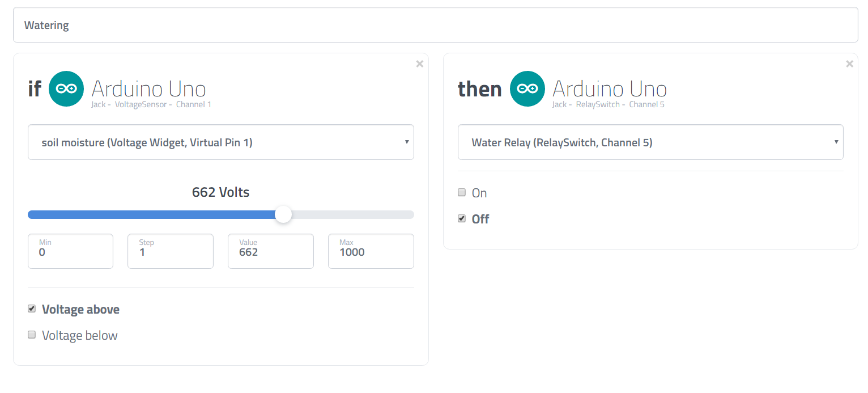Image resolution: width=868 pixels, height=393 pixels.
Task: Uncheck the Voltage above checkbox
Action: tap(32, 309)
